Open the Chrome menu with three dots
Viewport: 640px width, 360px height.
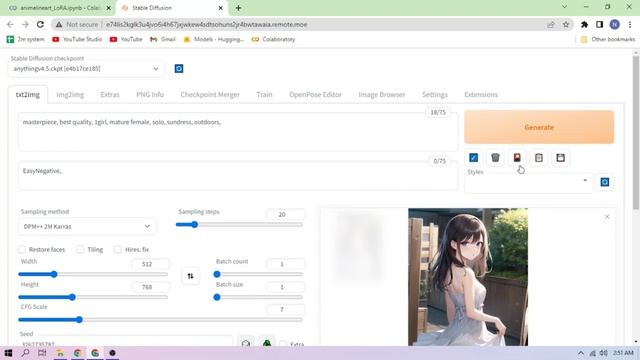coord(630,24)
